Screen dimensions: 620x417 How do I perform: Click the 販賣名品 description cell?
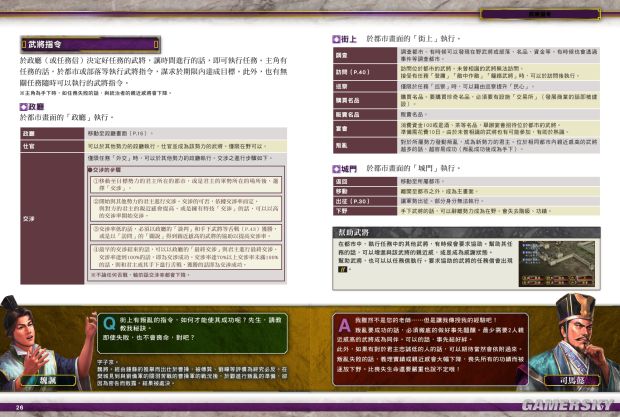pos(499,115)
